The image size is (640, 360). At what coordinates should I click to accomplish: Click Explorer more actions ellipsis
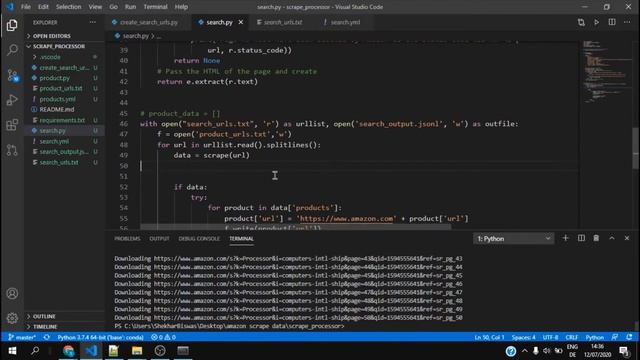93,22
